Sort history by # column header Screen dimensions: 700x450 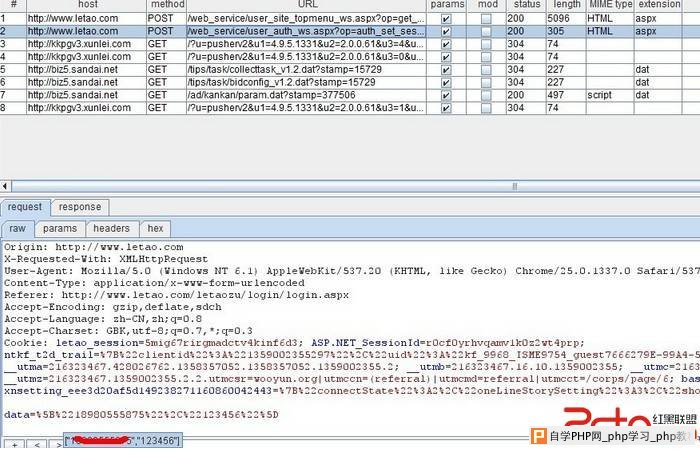point(13,4)
